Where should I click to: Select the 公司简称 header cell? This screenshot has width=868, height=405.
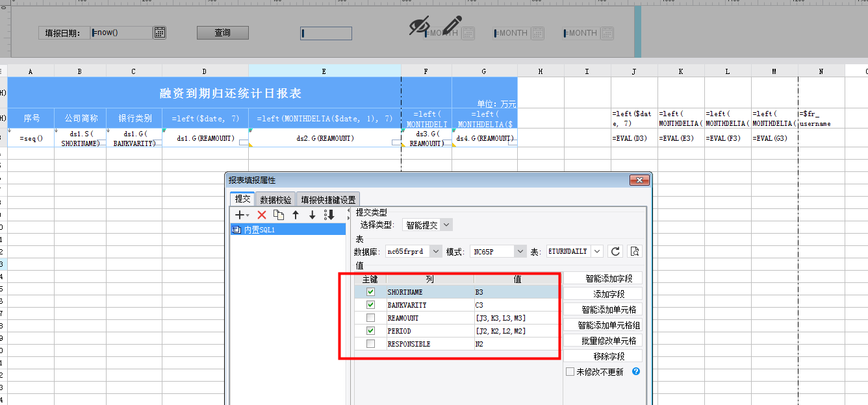81,118
